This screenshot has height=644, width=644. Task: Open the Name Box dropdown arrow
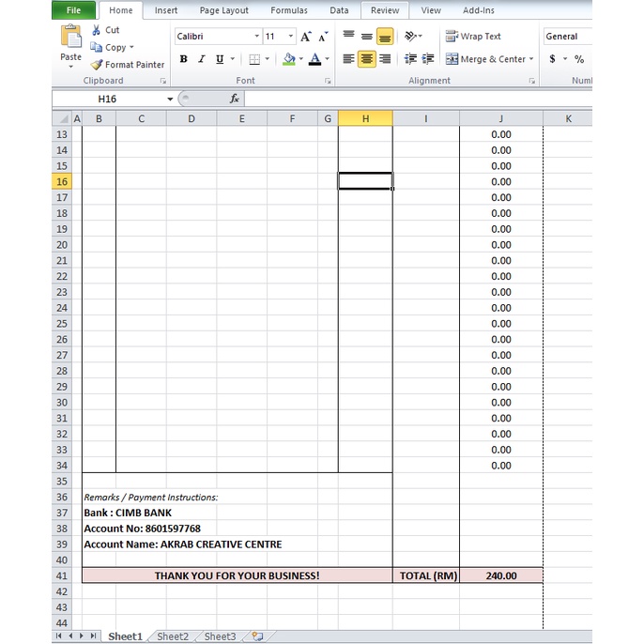(x=170, y=99)
